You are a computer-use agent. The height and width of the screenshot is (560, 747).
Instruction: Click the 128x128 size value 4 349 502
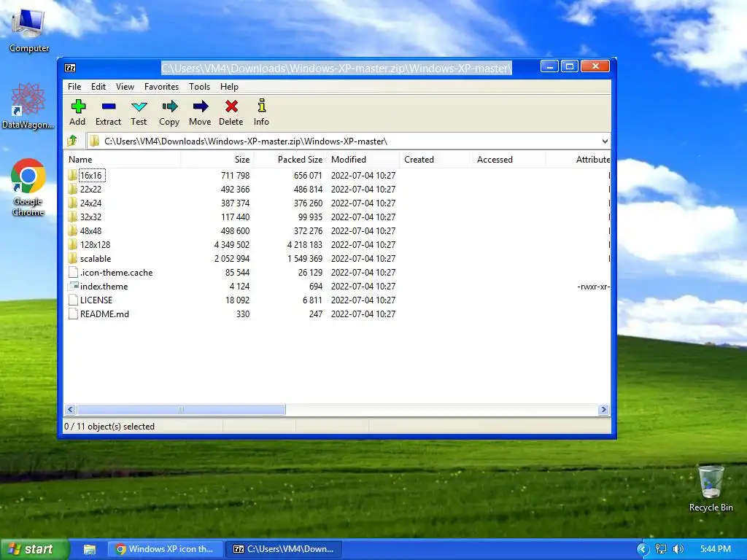point(232,244)
